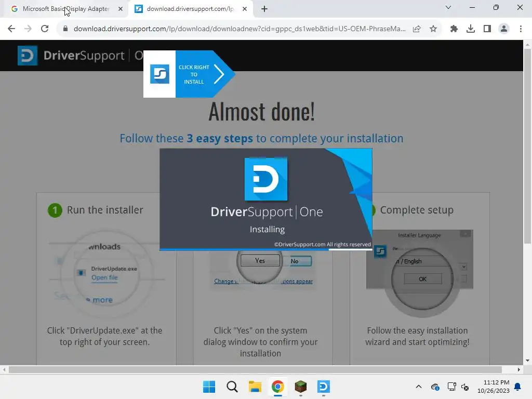Click the muted volume tray icon
532x399 pixels.
click(x=465, y=387)
